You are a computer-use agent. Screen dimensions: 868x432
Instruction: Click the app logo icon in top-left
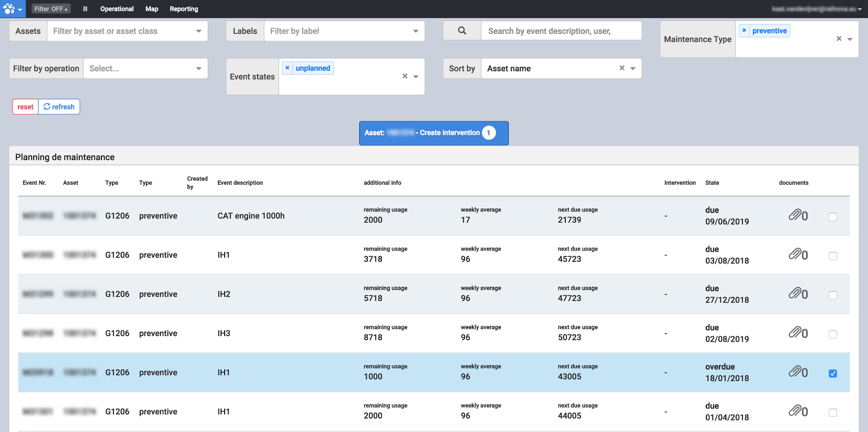tap(9, 9)
